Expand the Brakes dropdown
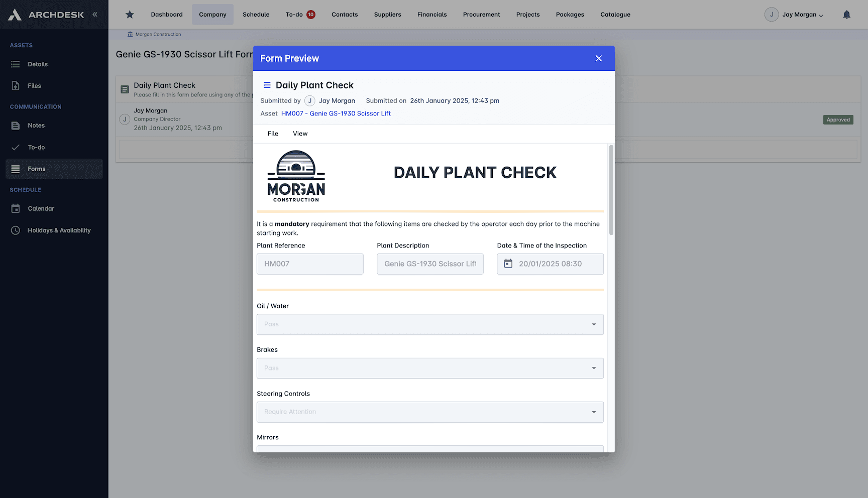This screenshot has height=498, width=868. click(x=594, y=368)
